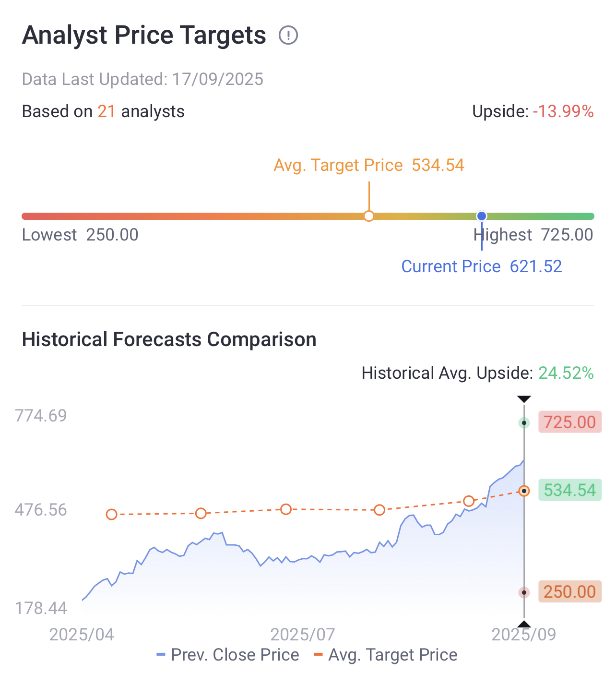
Task: Tap the 725.00 highest target label
Action: pos(570,422)
